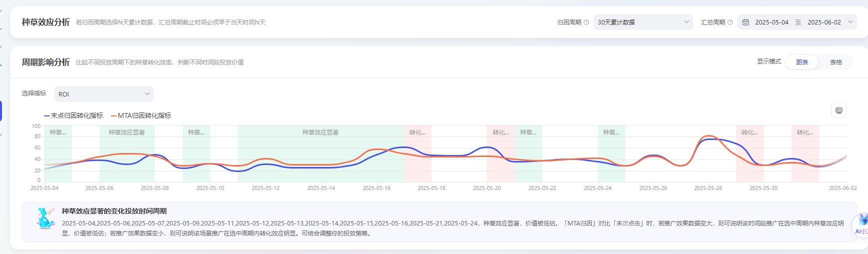Click the mascot icon in insight panel

46,218
